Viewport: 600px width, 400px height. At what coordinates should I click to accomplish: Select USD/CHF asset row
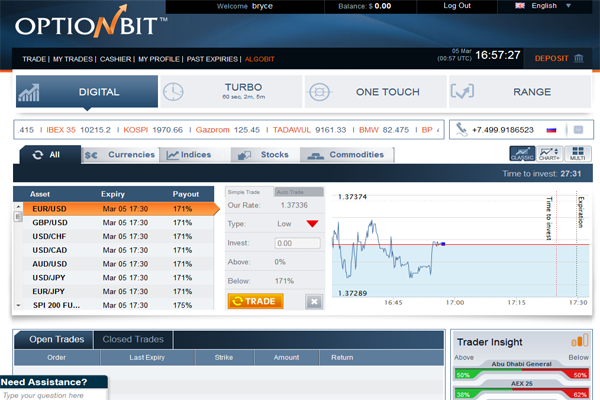[x=118, y=237]
